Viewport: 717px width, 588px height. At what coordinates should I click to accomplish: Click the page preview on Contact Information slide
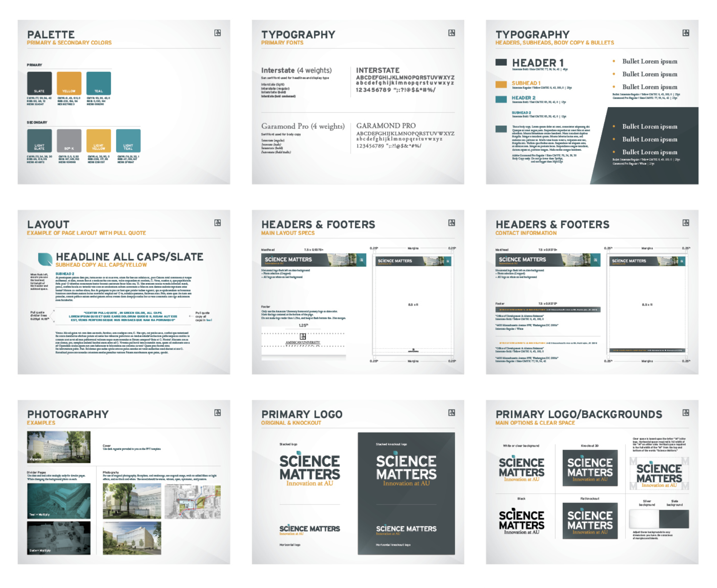(x=647, y=304)
